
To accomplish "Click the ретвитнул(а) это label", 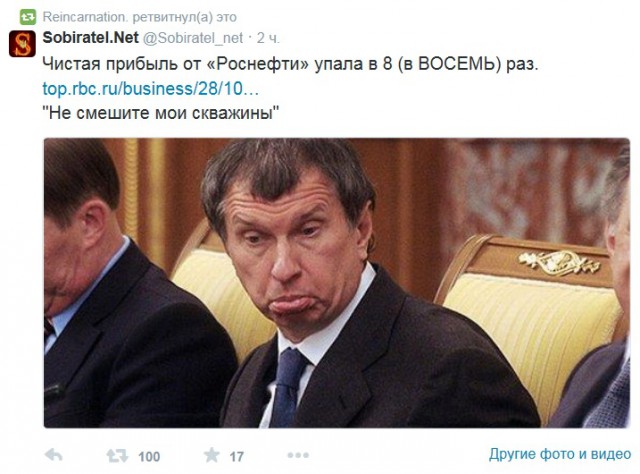I will tap(184, 17).
